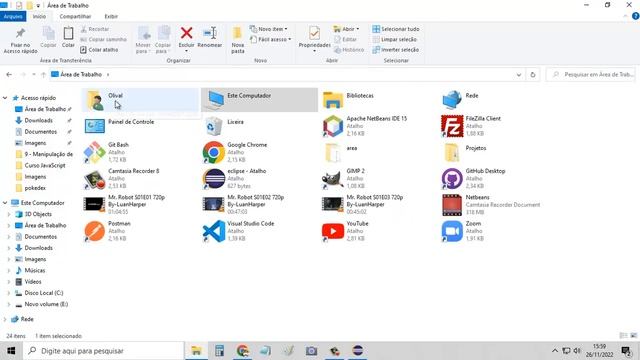
Task: Click Selecionar tudo
Action: [x=396, y=29]
